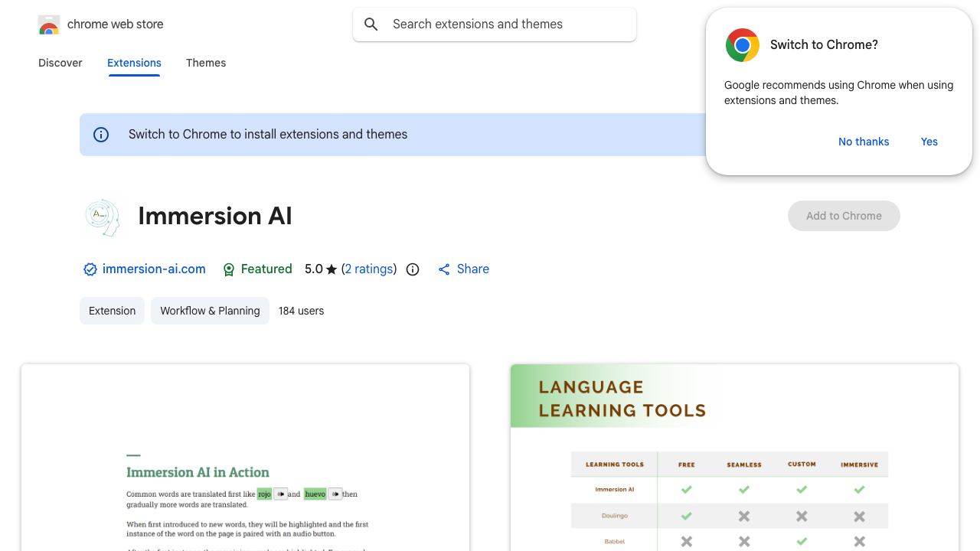
Task: Click the highlighted word huevo
Action: pos(315,494)
